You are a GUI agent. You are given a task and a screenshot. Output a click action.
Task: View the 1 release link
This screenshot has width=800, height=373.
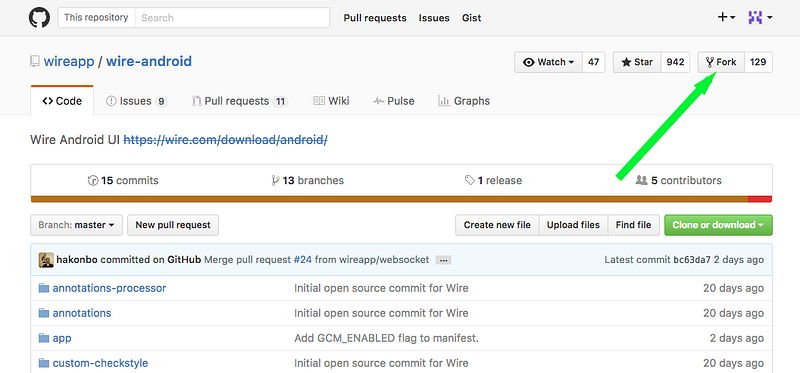pos(493,180)
